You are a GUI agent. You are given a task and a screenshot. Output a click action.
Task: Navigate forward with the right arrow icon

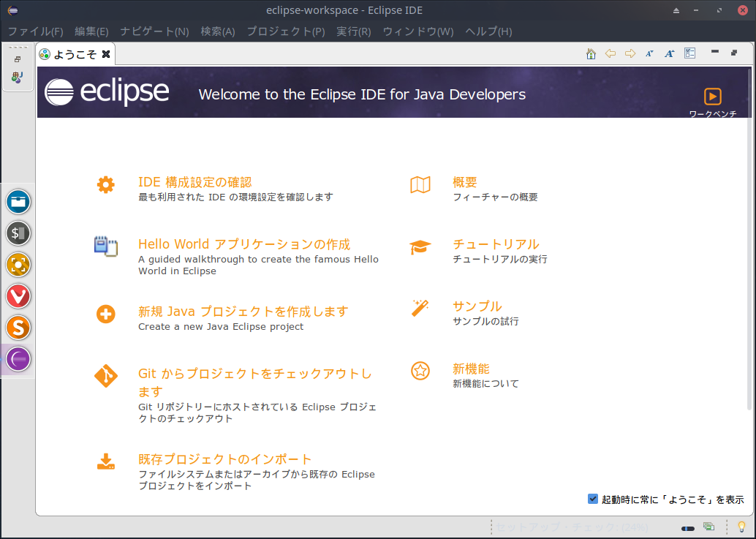click(x=630, y=53)
